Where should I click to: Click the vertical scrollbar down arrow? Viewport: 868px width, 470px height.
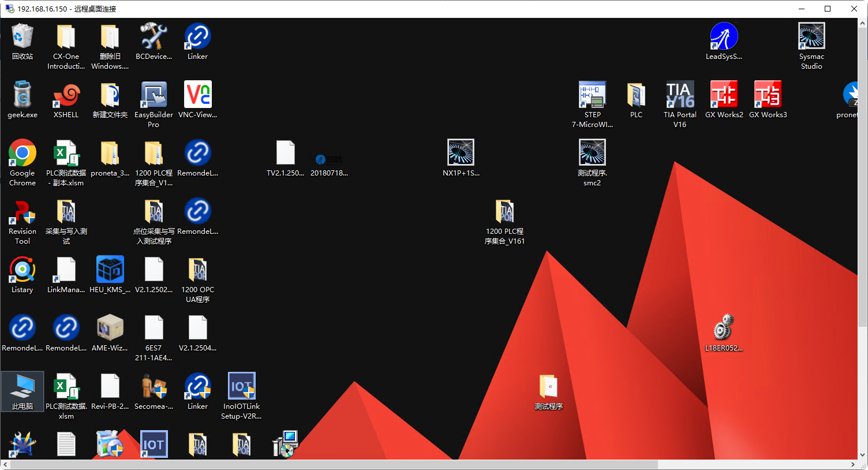coord(863,454)
